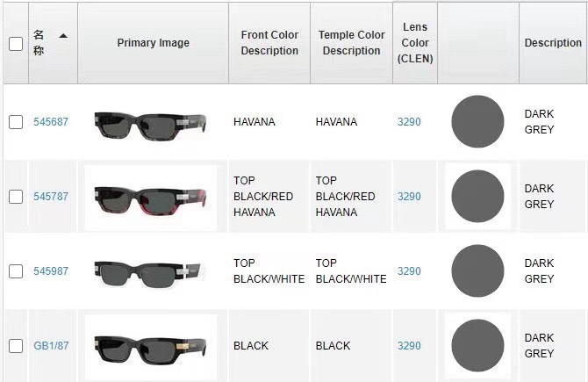Image resolution: width=588 pixels, height=382 pixels.
Task: Select dark grey swatch in GB1/87 row
Action: click(477, 346)
